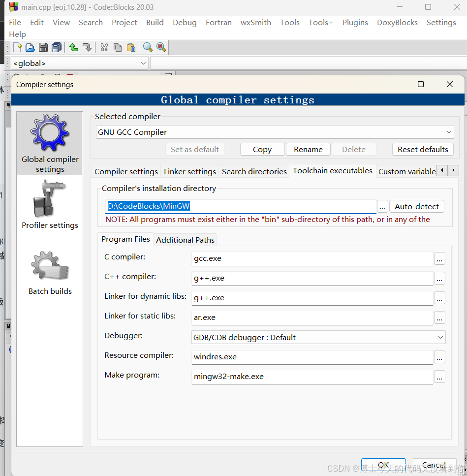Confirm settings with OK button
The image size is (467, 476).
383,465
